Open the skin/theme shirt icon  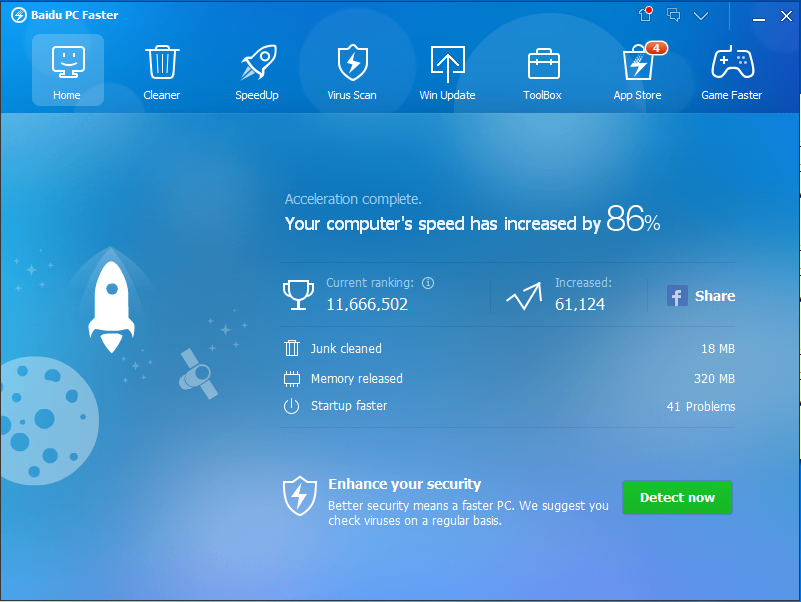tap(646, 14)
